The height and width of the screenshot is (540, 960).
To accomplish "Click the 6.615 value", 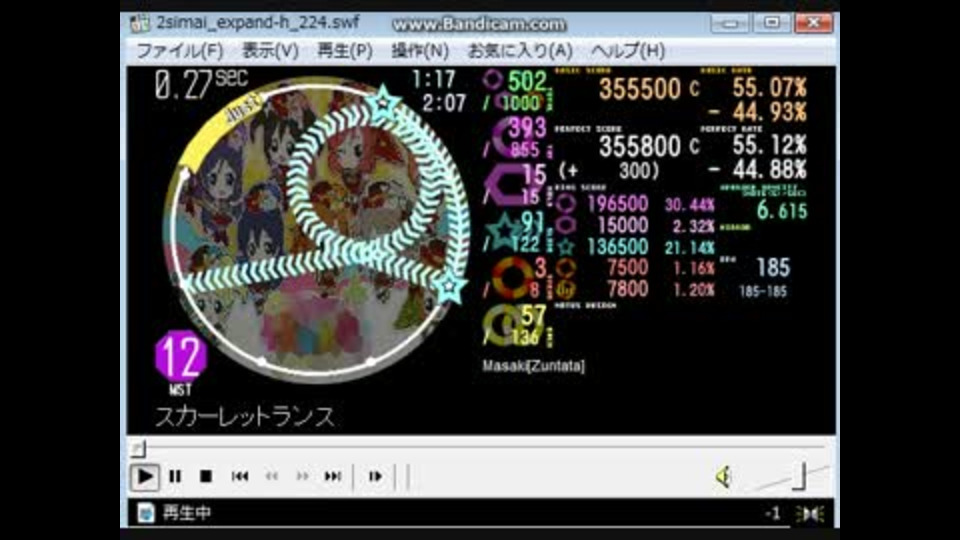I will [x=782, y=211].
